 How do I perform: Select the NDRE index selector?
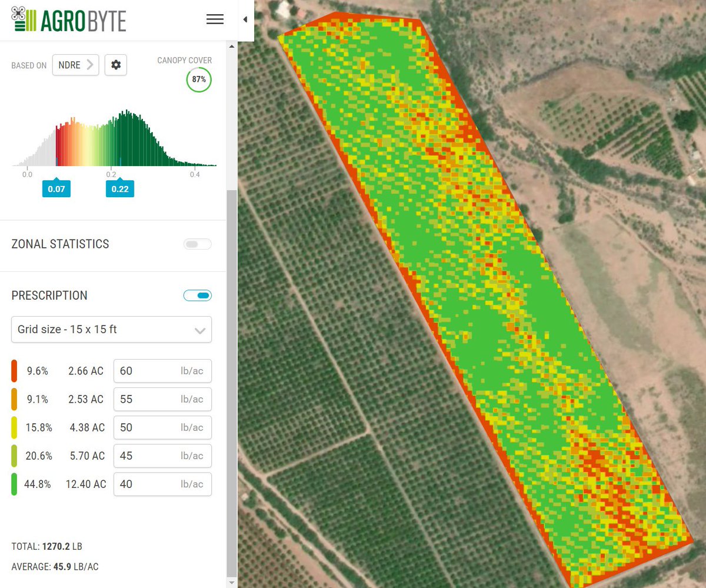click(75, 65)
